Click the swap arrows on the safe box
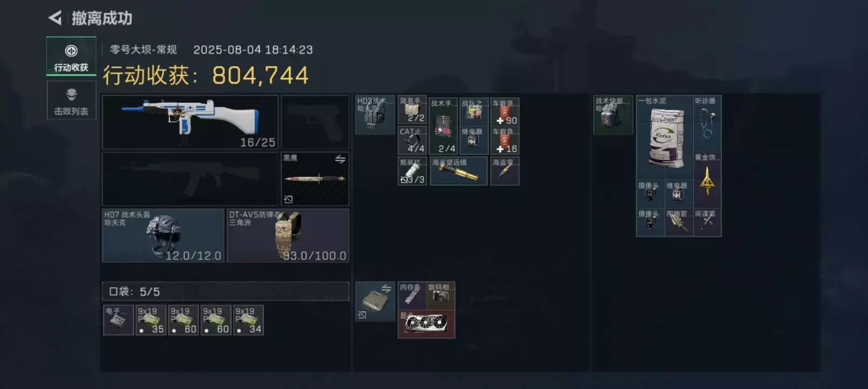This screenshot has width=868, height=389. (x=386, y=289)
